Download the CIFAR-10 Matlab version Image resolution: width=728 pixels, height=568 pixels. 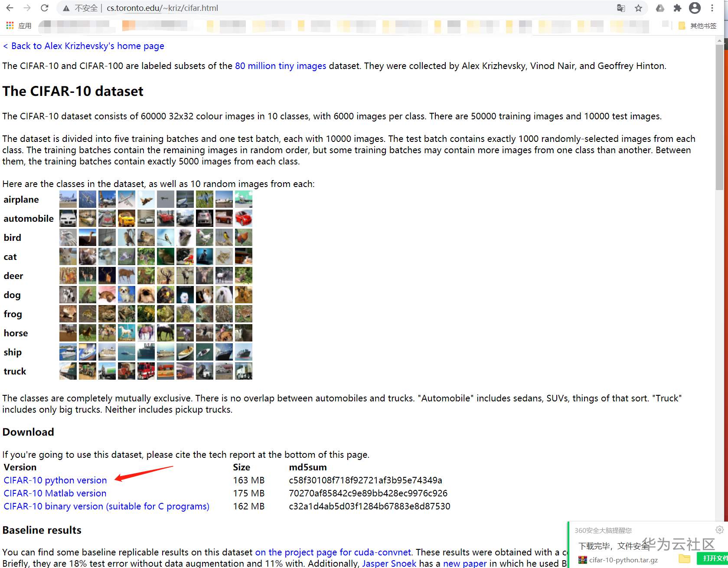55,493
